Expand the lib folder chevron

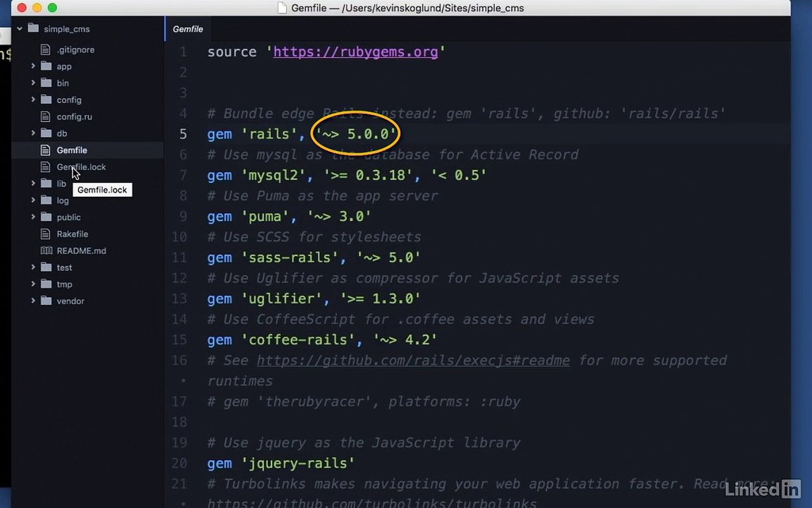pos(33,183)
